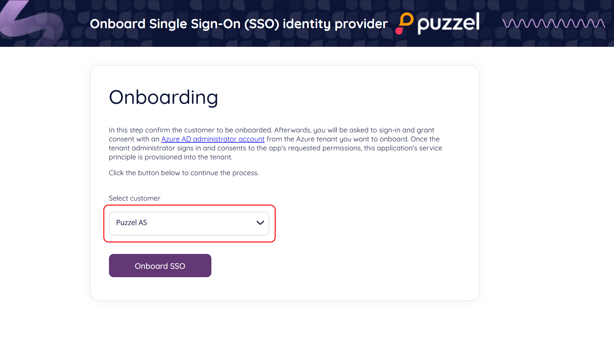
Task: Click the 'Click the button below to continue' text
Action: (x=183, y=173)
